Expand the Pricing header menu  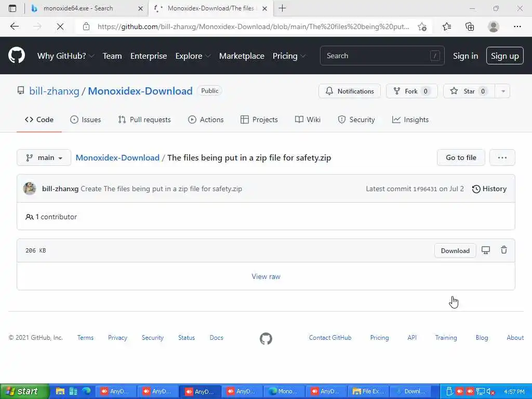point(289,56)
